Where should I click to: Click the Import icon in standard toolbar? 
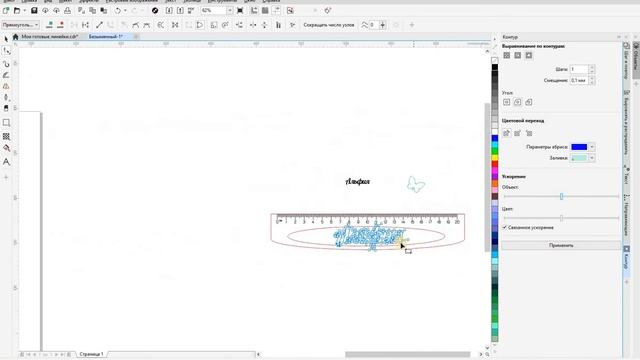pos(169,11)
